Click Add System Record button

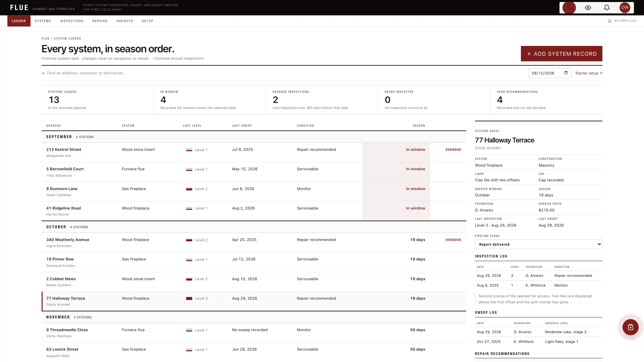[561, 53]
